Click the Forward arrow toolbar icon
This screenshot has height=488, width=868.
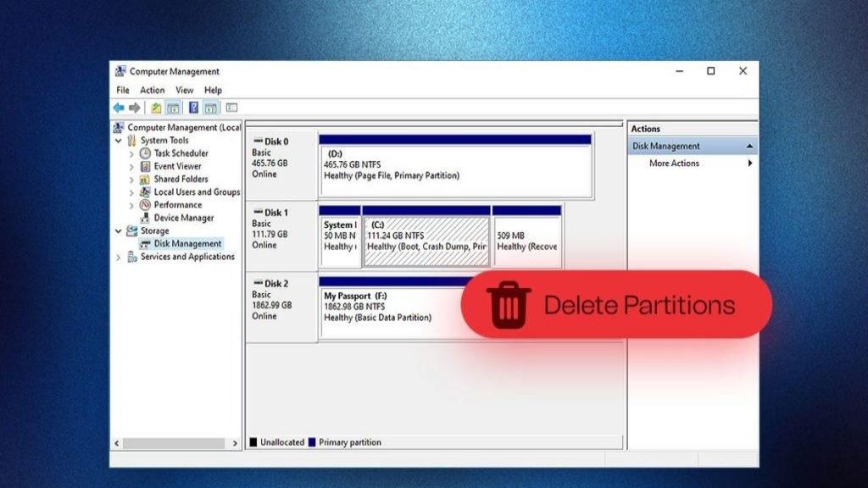pos(133,108)
